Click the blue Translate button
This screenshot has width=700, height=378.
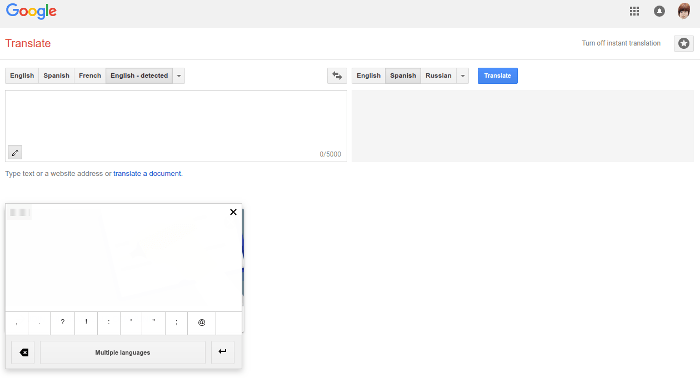tap(497, 76)
